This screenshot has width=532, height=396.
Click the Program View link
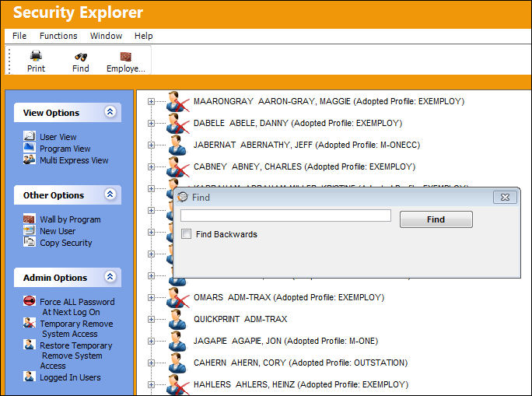pos(65,149)
